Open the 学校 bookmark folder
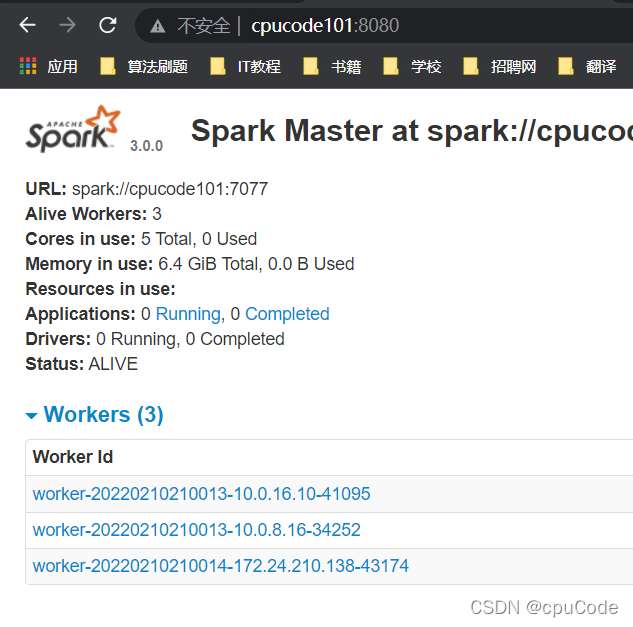 412,66
